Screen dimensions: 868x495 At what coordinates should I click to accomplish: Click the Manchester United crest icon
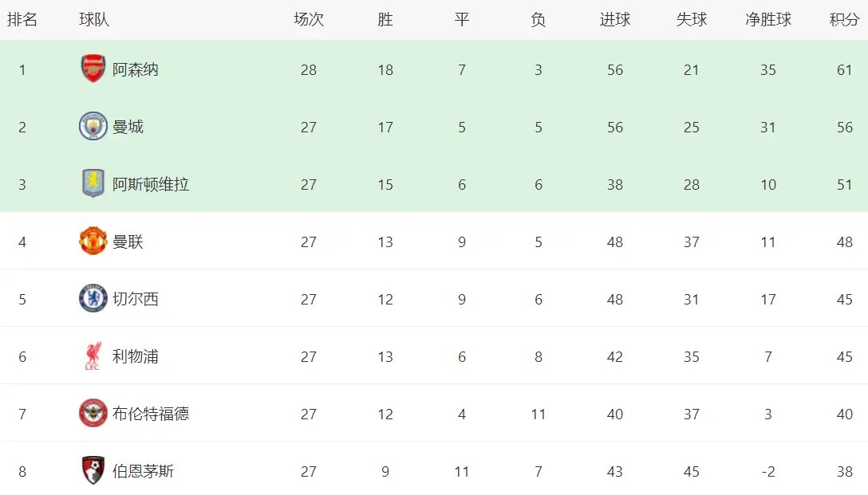93,242
